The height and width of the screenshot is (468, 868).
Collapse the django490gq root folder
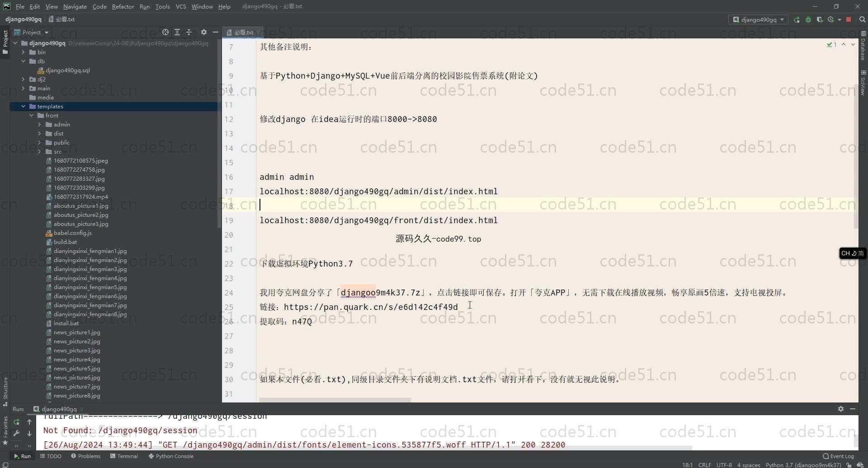click(x=15, y=43)
